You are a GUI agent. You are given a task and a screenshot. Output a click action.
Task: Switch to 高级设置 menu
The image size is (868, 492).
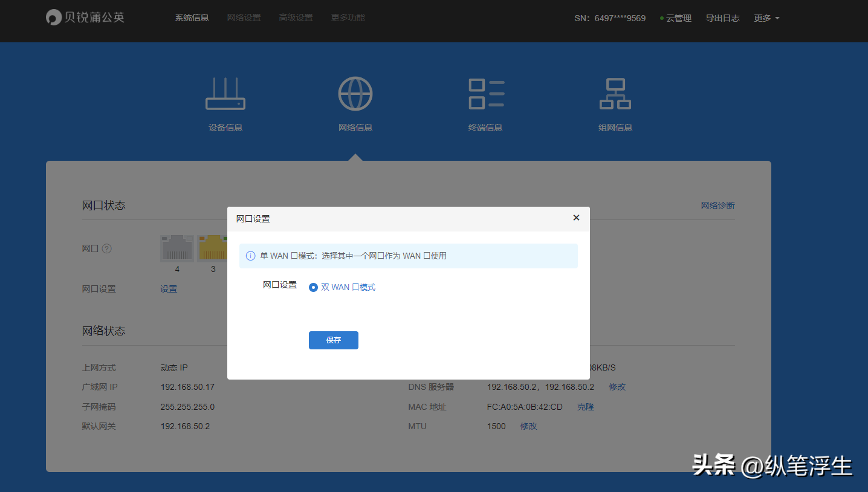pyautogui.click(x=296, y=18)
